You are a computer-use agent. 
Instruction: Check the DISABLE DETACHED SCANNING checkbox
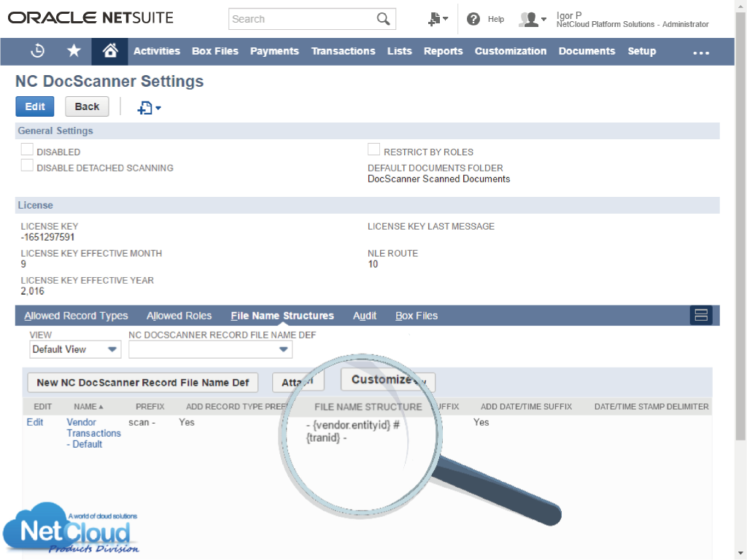click(x=27, y=166)
